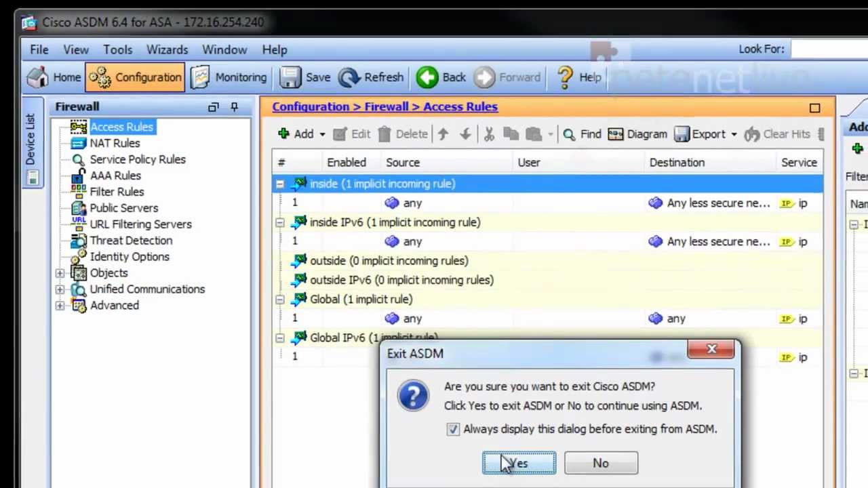Open Service Policy Rules
The height and width of the screenshot is (488, 868).
click(138, 159)
